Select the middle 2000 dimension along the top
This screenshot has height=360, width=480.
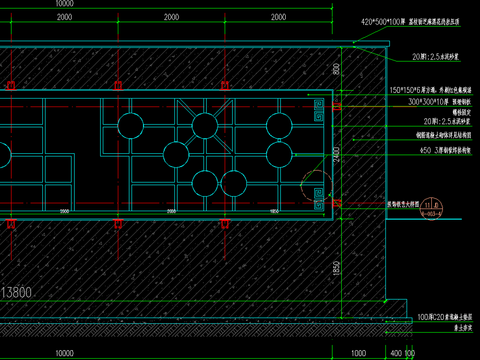pos(171,17)
